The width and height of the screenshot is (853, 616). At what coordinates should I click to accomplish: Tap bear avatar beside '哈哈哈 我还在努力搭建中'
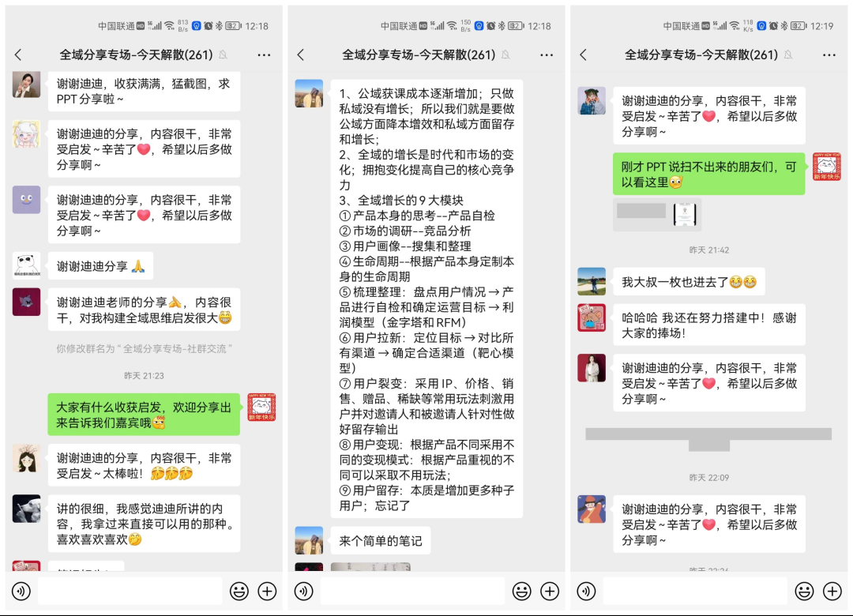pyautogui.click(x=592, y=317)
